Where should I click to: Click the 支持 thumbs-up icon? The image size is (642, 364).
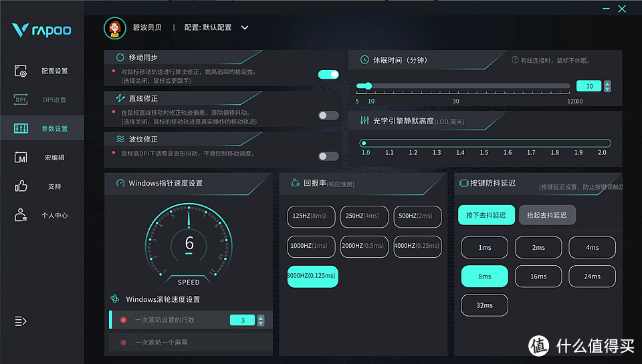pyautogui.click(x=21, y=186)
